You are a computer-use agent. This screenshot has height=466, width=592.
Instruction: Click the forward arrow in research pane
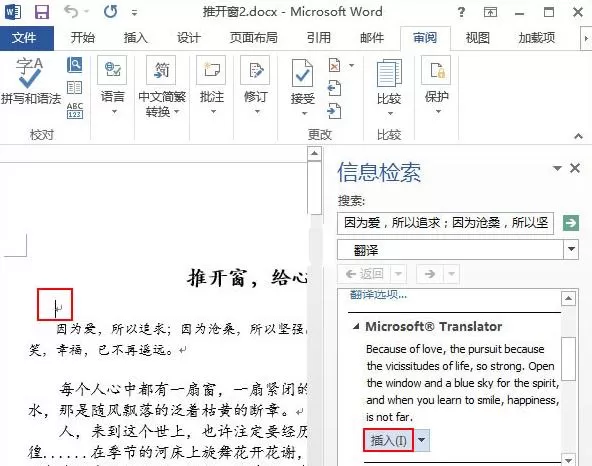click(x=430, y=274)
